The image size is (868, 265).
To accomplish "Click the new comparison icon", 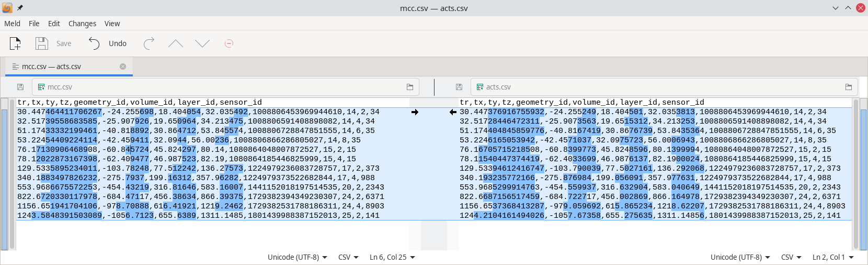I will [x=15, y=43].
